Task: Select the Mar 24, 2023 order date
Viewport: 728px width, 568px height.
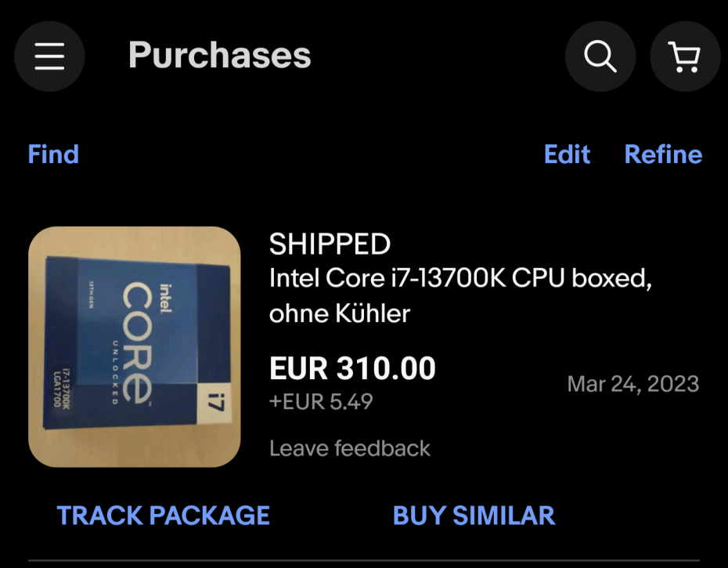Action: pos(633,384)
